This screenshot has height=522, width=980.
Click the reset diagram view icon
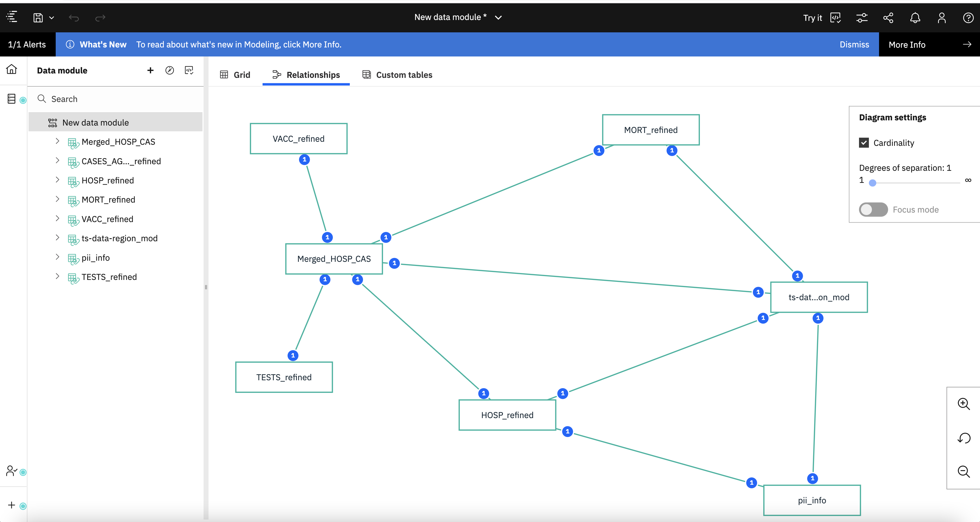(964, 438)
